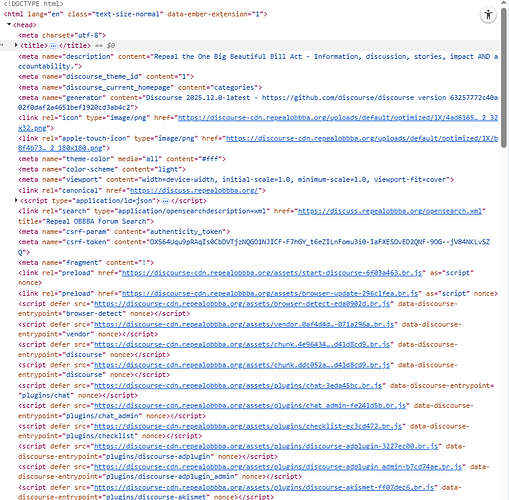Collapse the head element

tap(9, 25)
